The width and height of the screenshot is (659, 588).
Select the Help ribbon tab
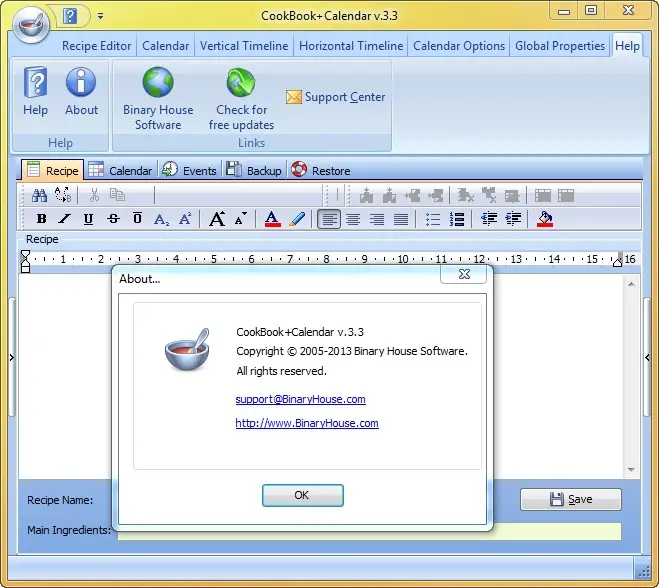[627, 46]
